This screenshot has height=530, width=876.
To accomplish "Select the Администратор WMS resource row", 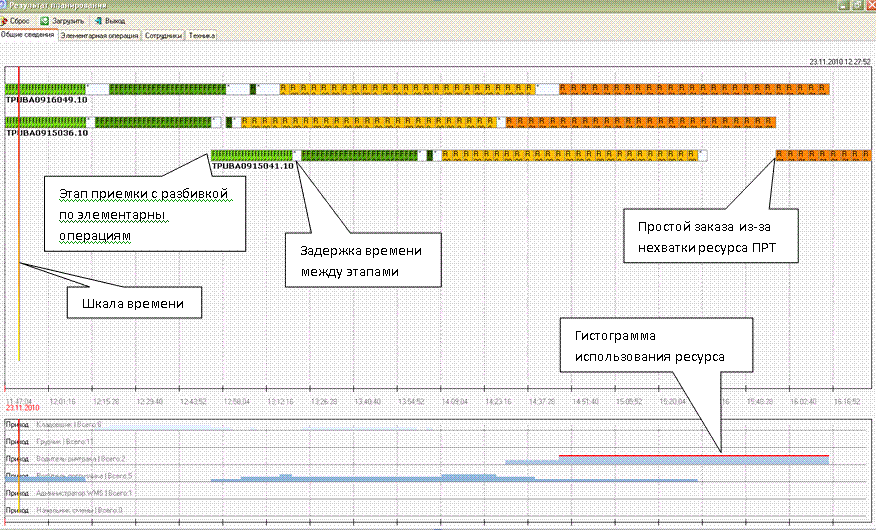I will coord(70,493).
